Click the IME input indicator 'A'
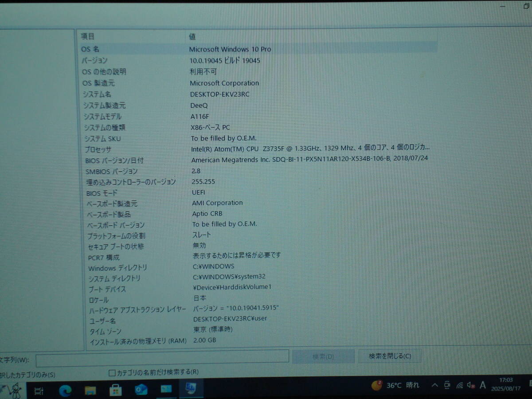Viewport: 532px width, 399px height. coord(482,386)
